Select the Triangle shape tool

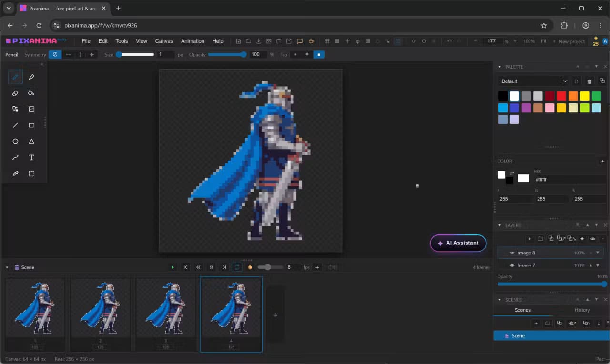[x=31, y=142]
